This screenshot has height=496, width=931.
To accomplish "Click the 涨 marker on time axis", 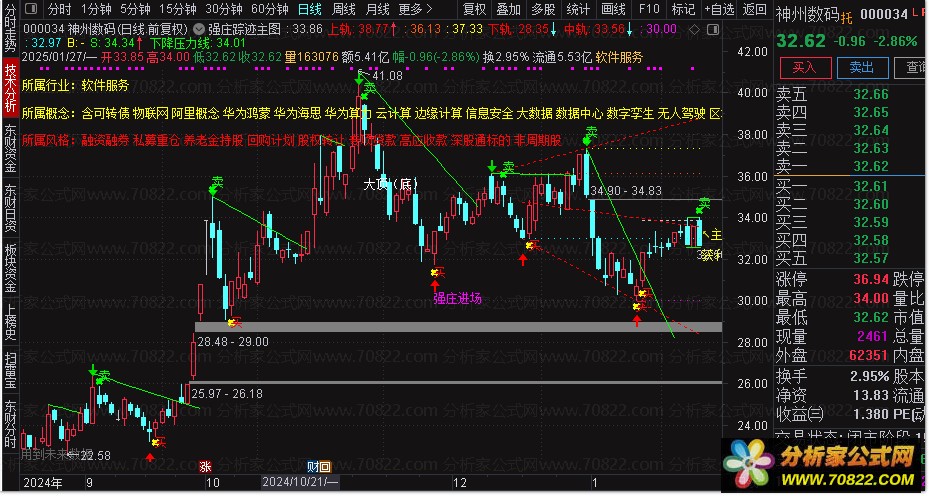I will coord(205,467).
